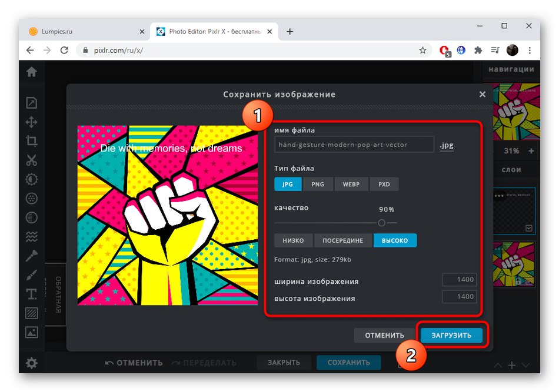The width and height of the screenshot is (559, 392).
Task: Move layer down with arrow
Action: [x=525, y=366]
